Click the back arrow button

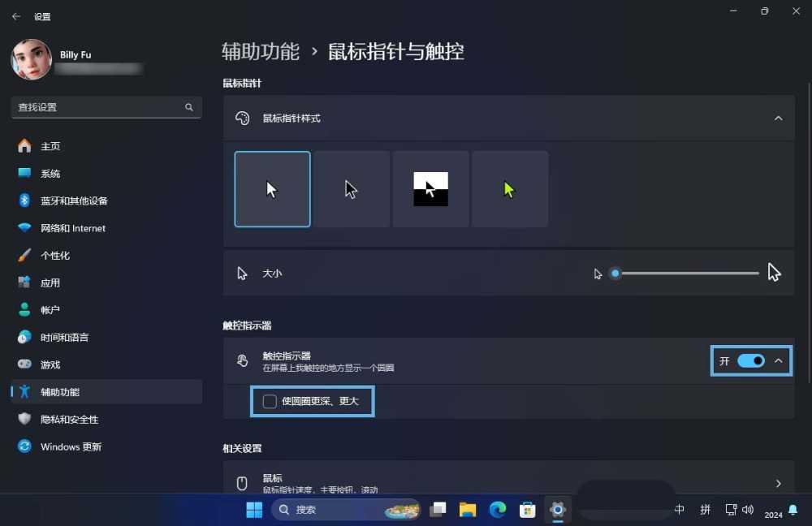(16, 16)
